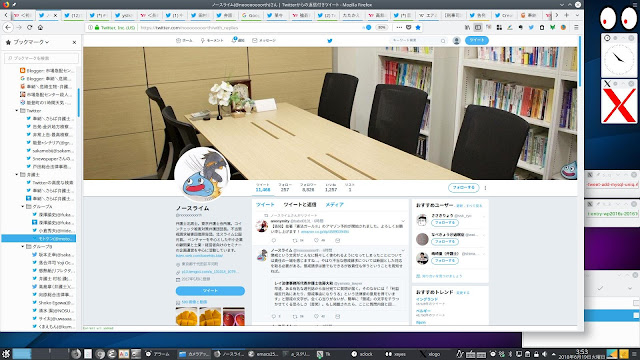Image resolution: width=640 pixels, height=360 pixels.
Task: Reset the 90% zoom level badge
Action: pyautogui.click(x=381, y=27)
